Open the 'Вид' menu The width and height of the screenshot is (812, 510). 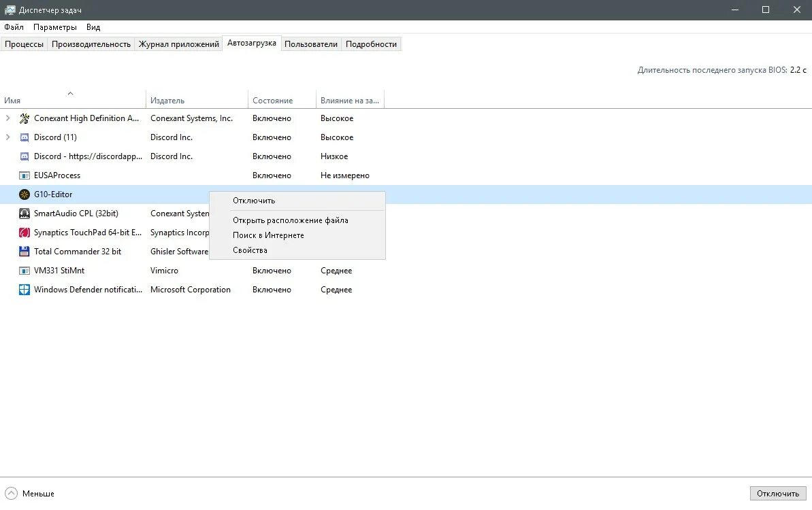[x=93, y=27]
